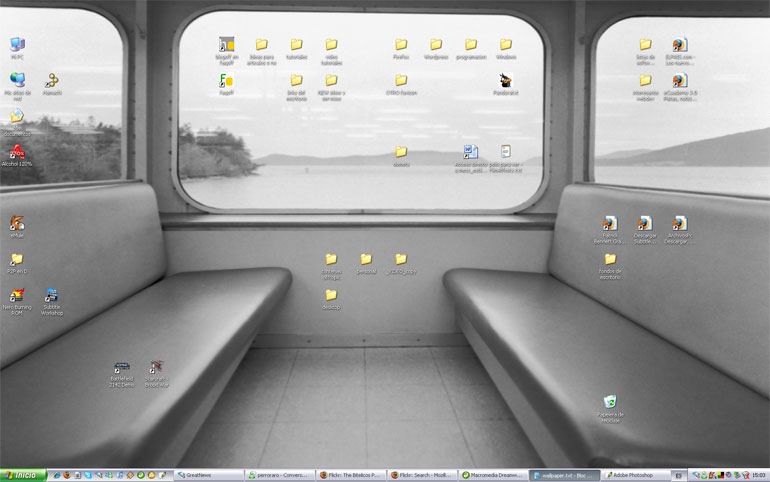Image resolution: width=770 pixels, height=482 pixels.
Task: Open the Mi PC desktop icon
Action: pyautogui.click(x=17, y=45)
